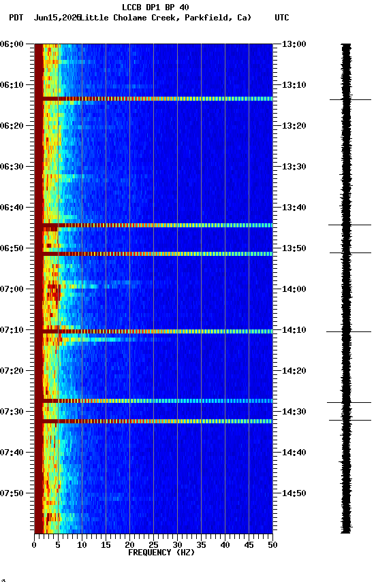Click the '45' frequency axis label
This screenshot has width=376, height=588.
pos(249,546)
